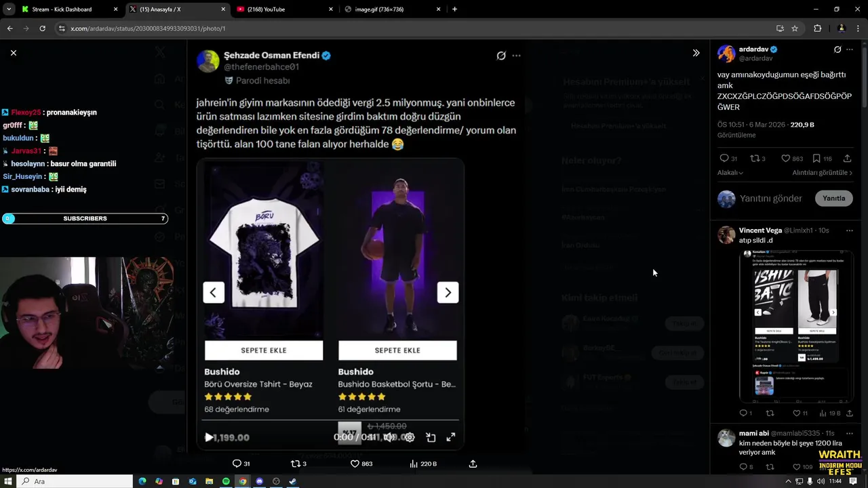Click first SEPETE EKLE button in image
868x488 pixels.
pyautogui.click(x=264, y=350)
